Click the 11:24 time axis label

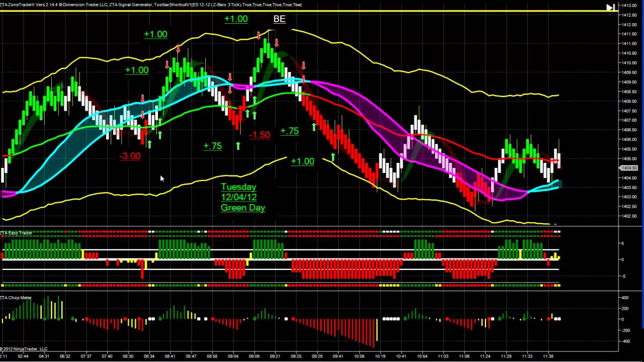point(485,356)
